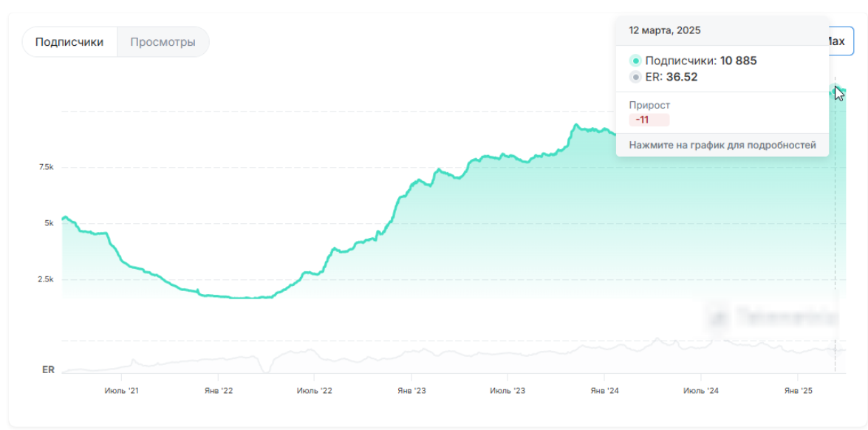
Task: Click the 7.5k y-axis label
Action: pyautogui.click(x=46, y=168)
